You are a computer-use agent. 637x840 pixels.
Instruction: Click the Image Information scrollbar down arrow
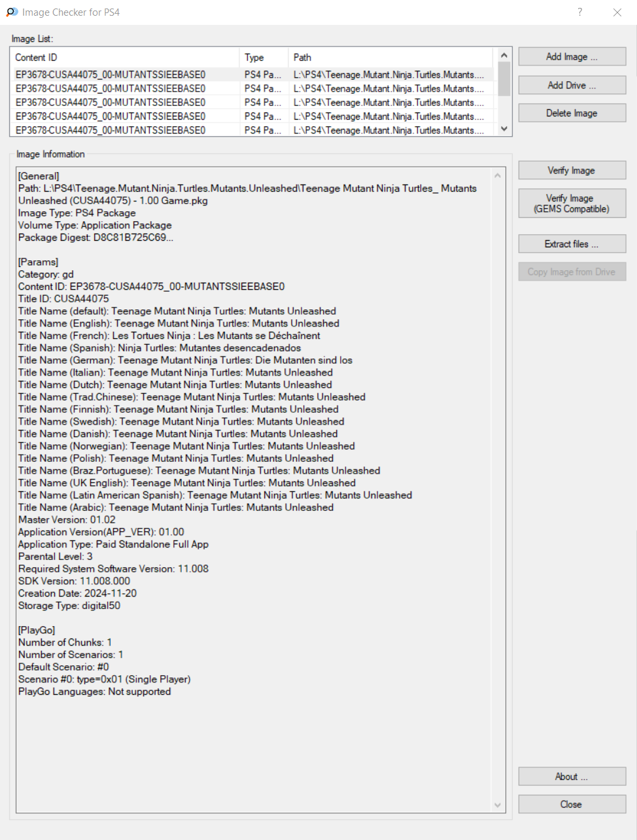pos(498,805)
